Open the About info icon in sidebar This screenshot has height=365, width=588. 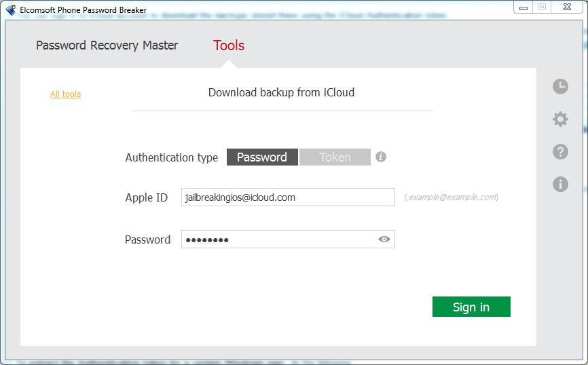pyautogui.click(x=560, y=185)
